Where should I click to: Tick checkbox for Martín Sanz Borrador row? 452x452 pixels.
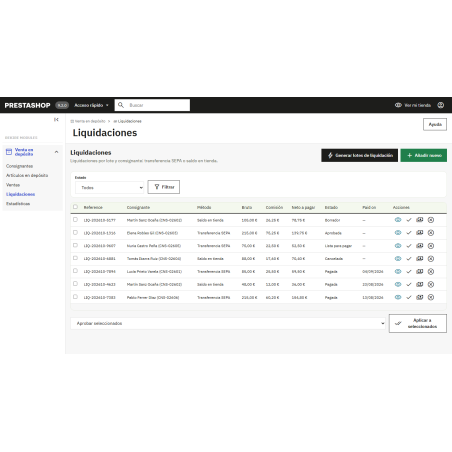(x=75, y=219)
